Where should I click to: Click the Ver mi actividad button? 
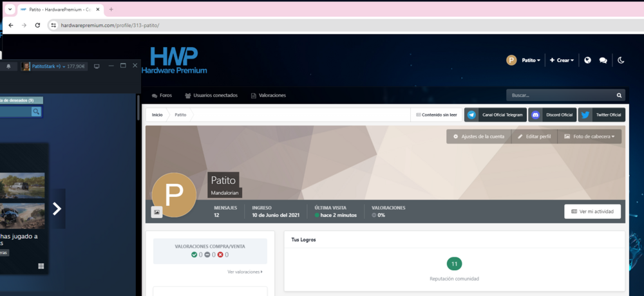tap(592, 212)
